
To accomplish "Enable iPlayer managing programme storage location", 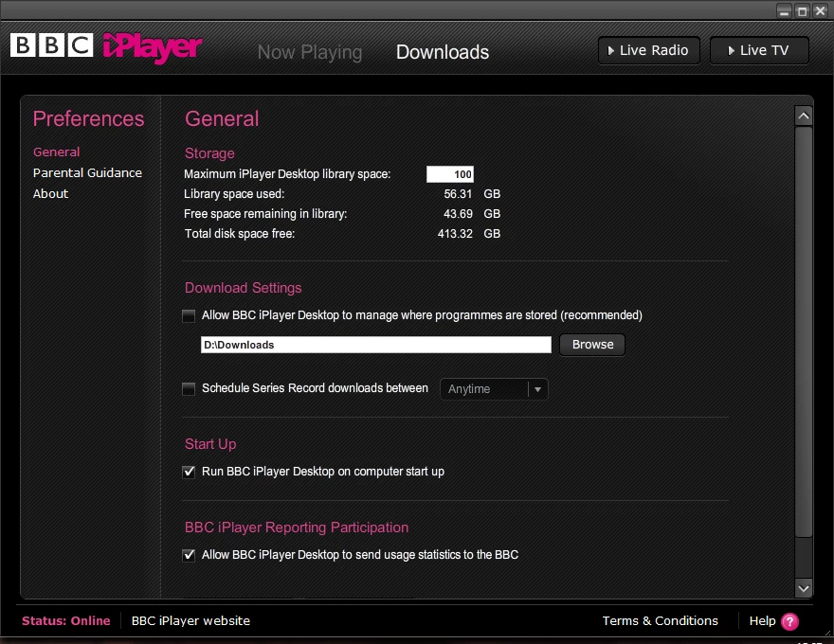I will [x=189, y=315].
